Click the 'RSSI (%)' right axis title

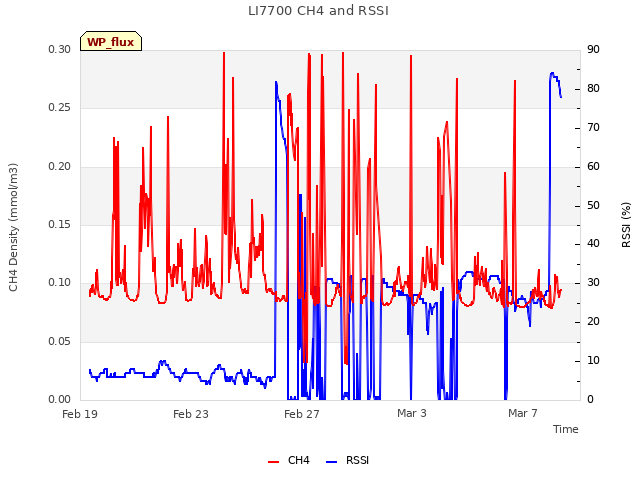point(627,225)
